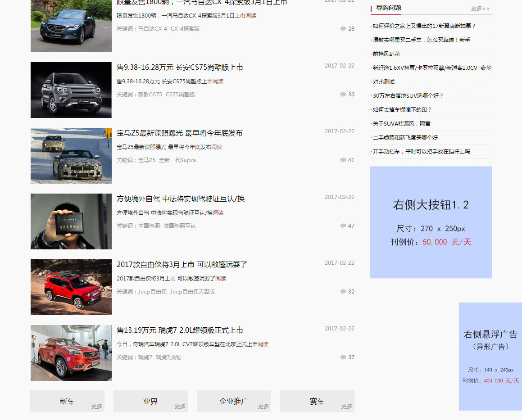Click 更多 in the 企业推广 tab
522x420 pixels.
point(263,406)
